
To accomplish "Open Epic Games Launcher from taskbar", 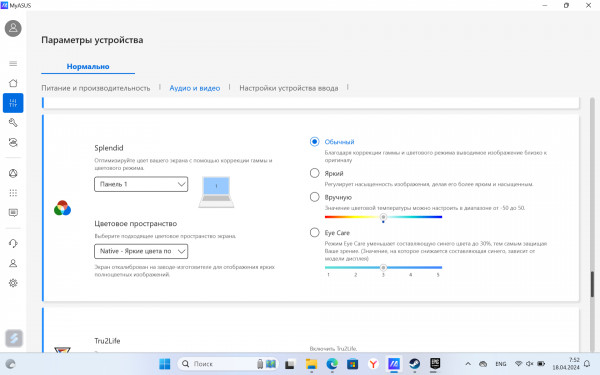I will click(435, 364).
